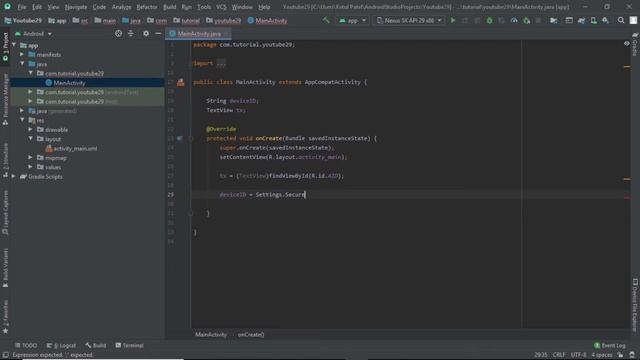The image size is (640, 360).
Task: Open the Android project view dropdown
Action: (33, 33)
